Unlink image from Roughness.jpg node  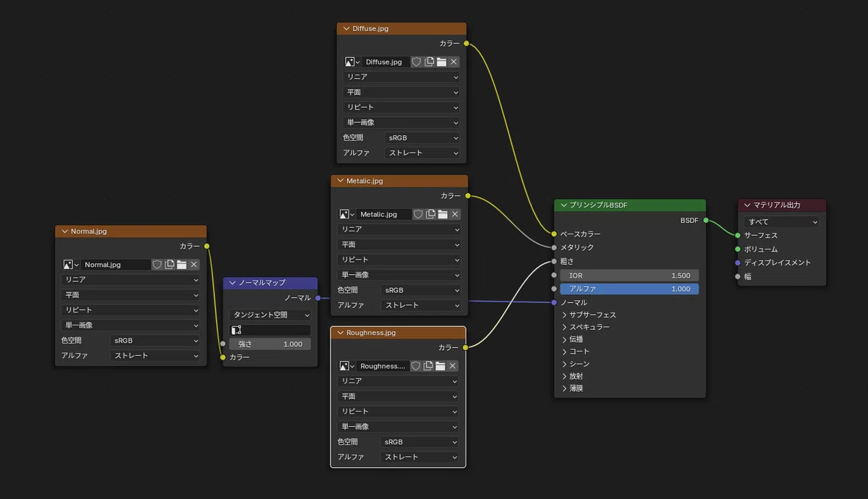point(453,366)
